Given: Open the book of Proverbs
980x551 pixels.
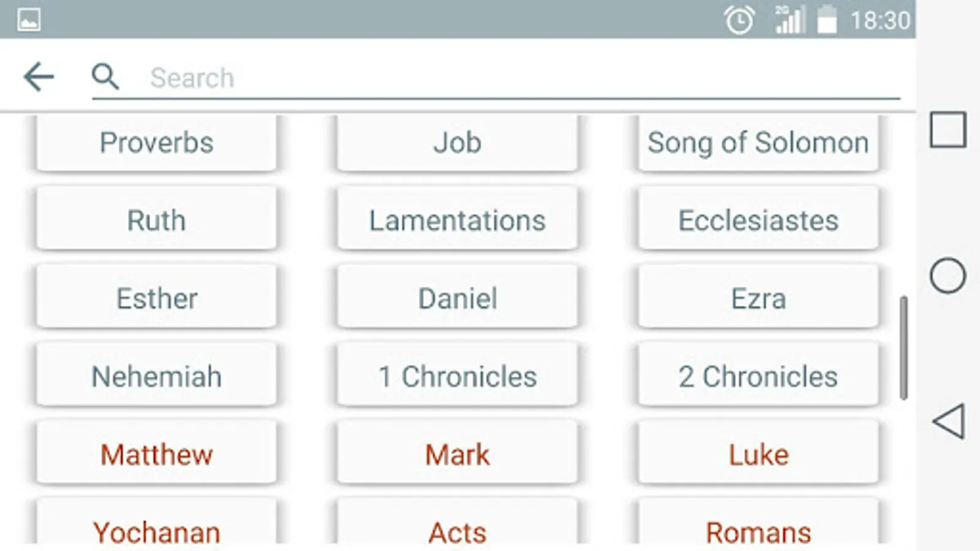Looking at the screenshot, I should point(157,143).
